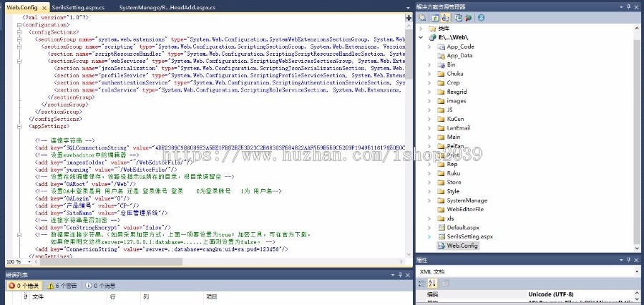Open the Solution Explorer window options arrow
This screenshot has width=644, height=305.
621,7
